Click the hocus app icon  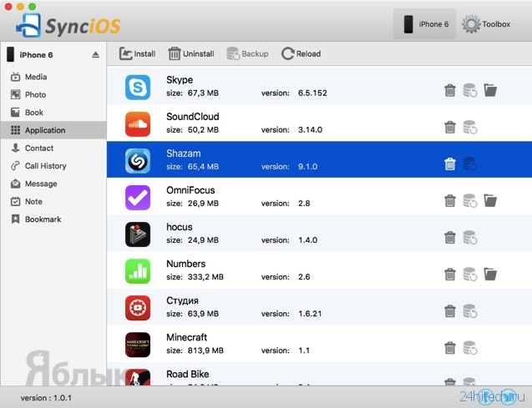tap(138, 234)
